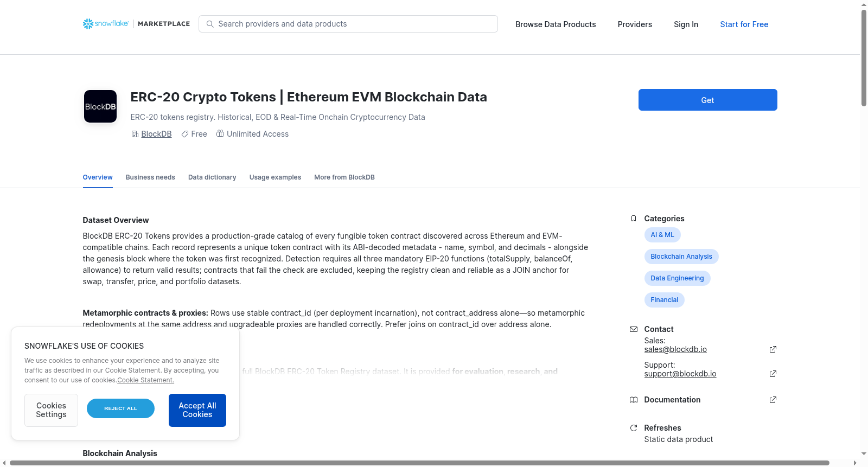Click the blue Get button
The width and height of the screenshot is (868, 467).
707,100
